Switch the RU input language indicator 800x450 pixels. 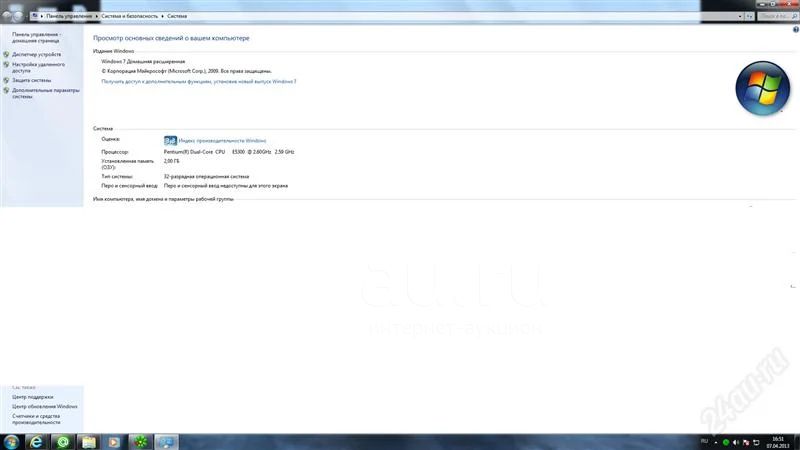[704, 441]
